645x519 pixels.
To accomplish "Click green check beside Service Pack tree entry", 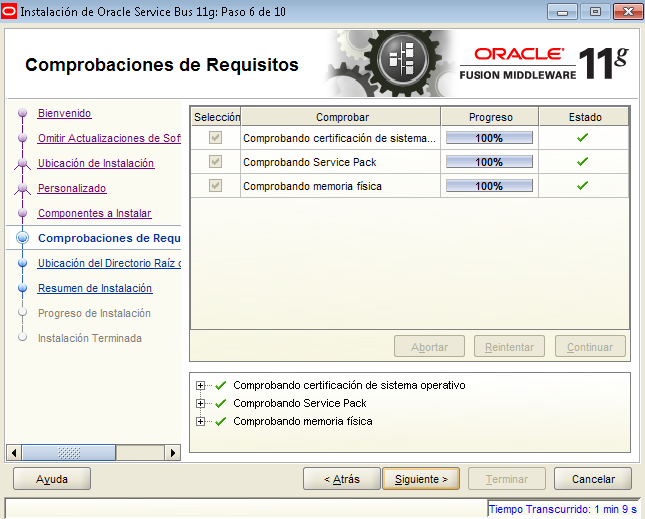I will point(221,403).
